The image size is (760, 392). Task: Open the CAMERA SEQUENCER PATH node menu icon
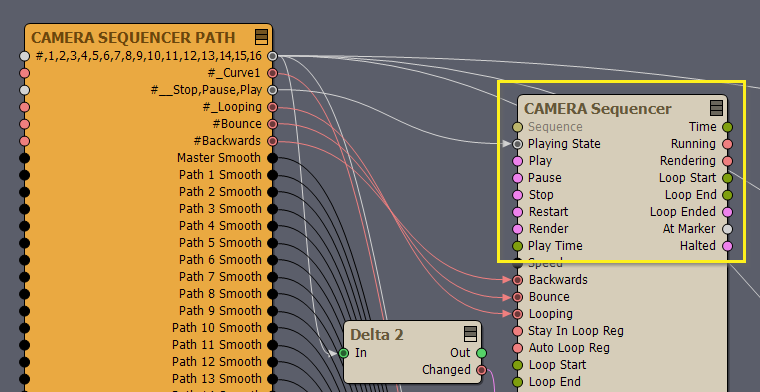(261, 37)
